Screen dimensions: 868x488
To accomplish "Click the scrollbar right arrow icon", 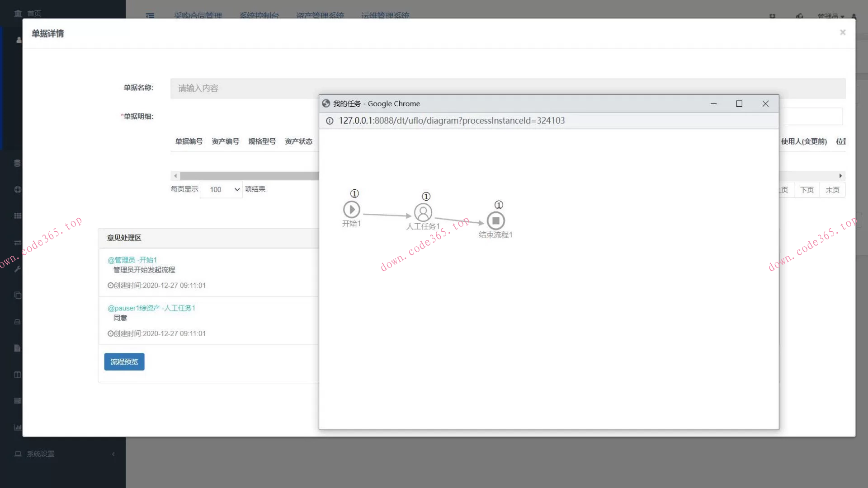I will (840, 176).
